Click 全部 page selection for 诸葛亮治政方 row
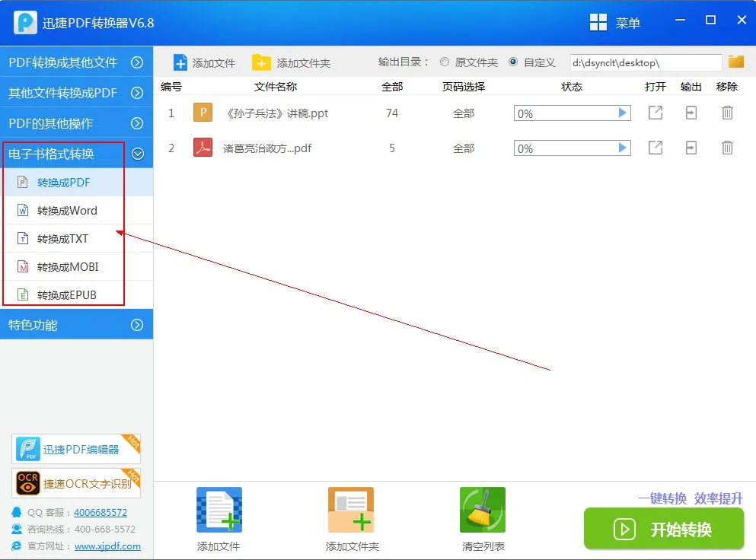The width and height of the screenshot is (756, 560). 464,148
